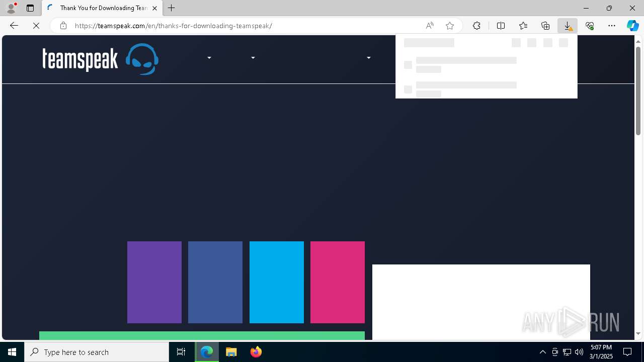Open network status tray icon
The width and height of the screenshot is (644, 362).
click(567, 352)
